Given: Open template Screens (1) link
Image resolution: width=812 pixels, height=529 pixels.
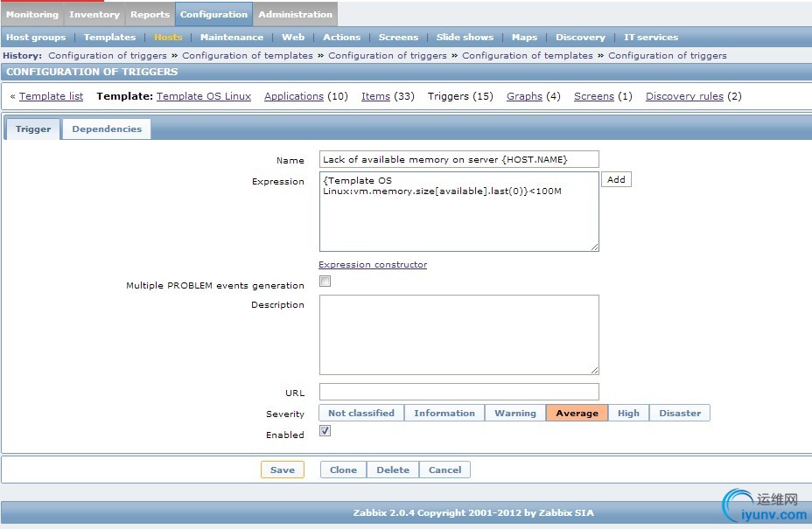Looking at the screenshot, I should [x=594, y=96].
